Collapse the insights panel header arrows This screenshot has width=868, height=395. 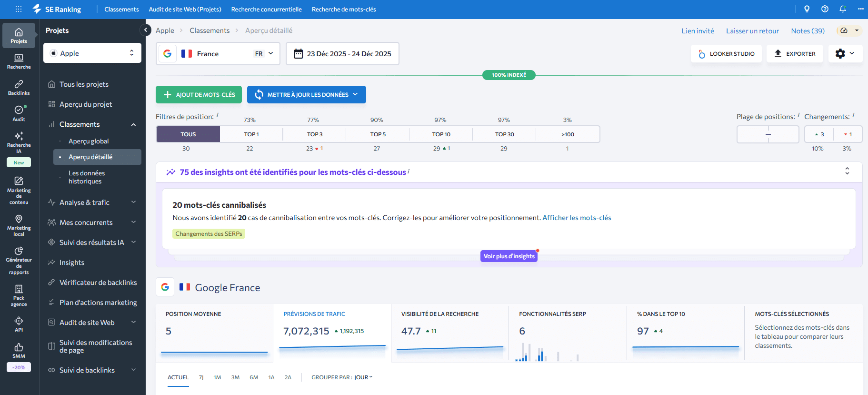coord(847,171)
